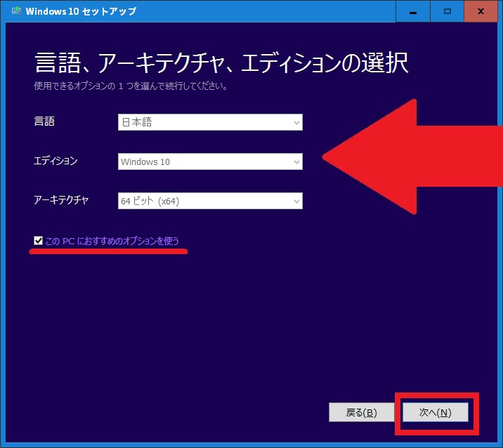Screen dimensions: 503x448
Task: Open the エディション dropdown showing Windows 10
Action: [x=210, y=162]
